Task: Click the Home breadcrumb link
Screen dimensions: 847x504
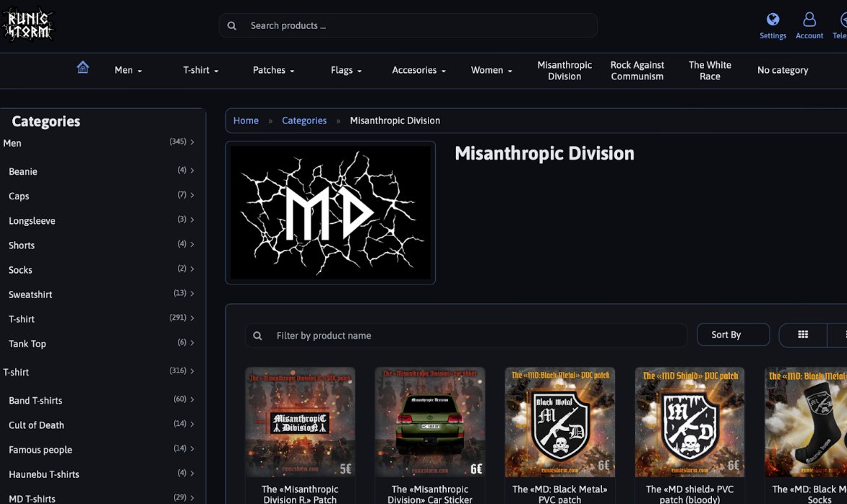Action: 246,121
